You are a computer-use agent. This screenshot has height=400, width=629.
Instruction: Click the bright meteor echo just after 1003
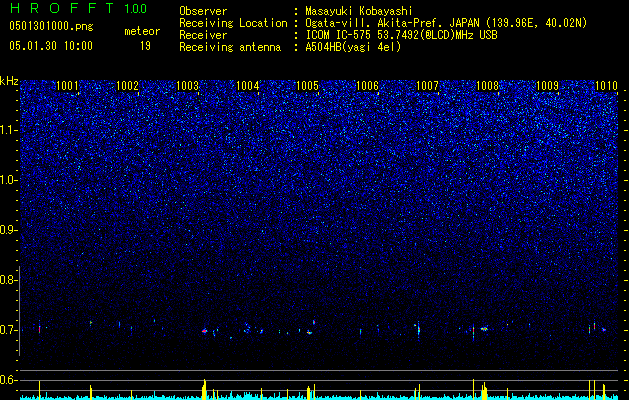click(204, 331)
